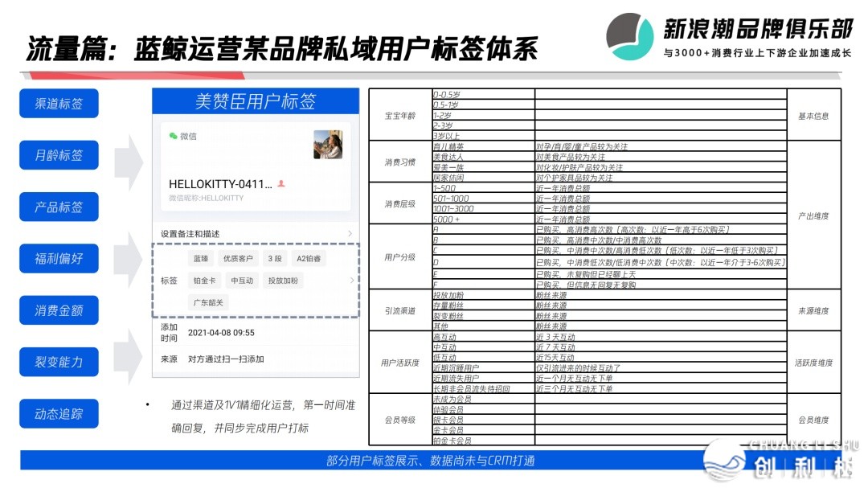Toggle the 中互动 tag on the card

(242, 280)
